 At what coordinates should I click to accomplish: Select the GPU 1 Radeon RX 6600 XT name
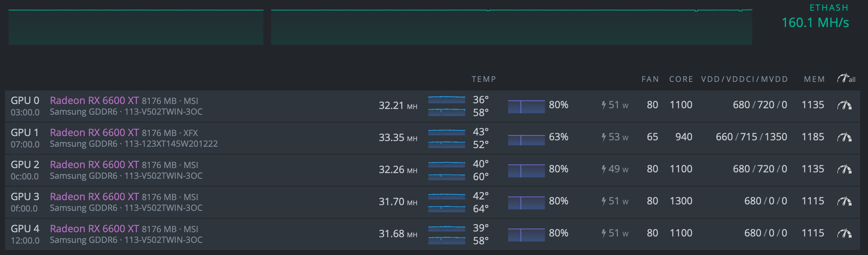(94, 133)
